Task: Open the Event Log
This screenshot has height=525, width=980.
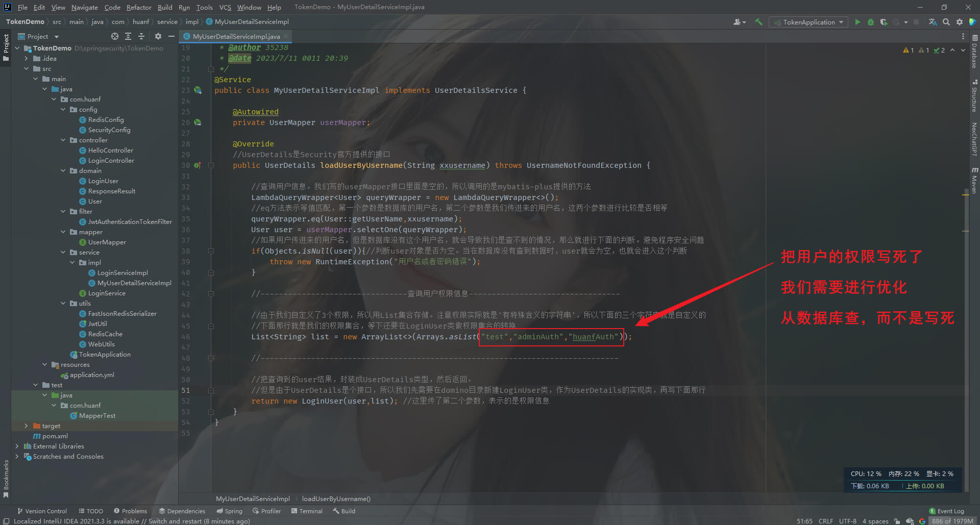Action: point(947,511)
